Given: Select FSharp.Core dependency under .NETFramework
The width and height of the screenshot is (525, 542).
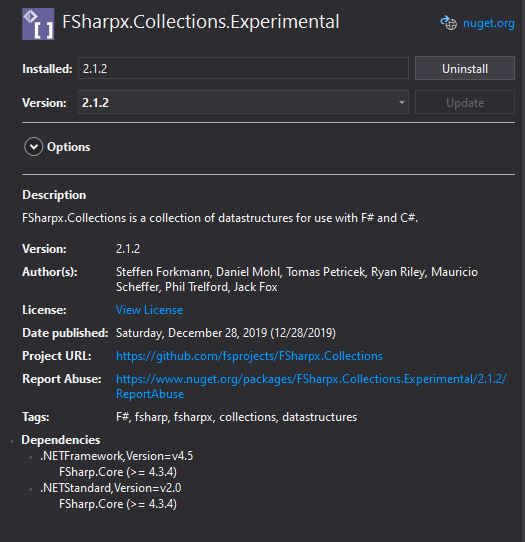Looking at the screenshot, I should tap(118, 472).
